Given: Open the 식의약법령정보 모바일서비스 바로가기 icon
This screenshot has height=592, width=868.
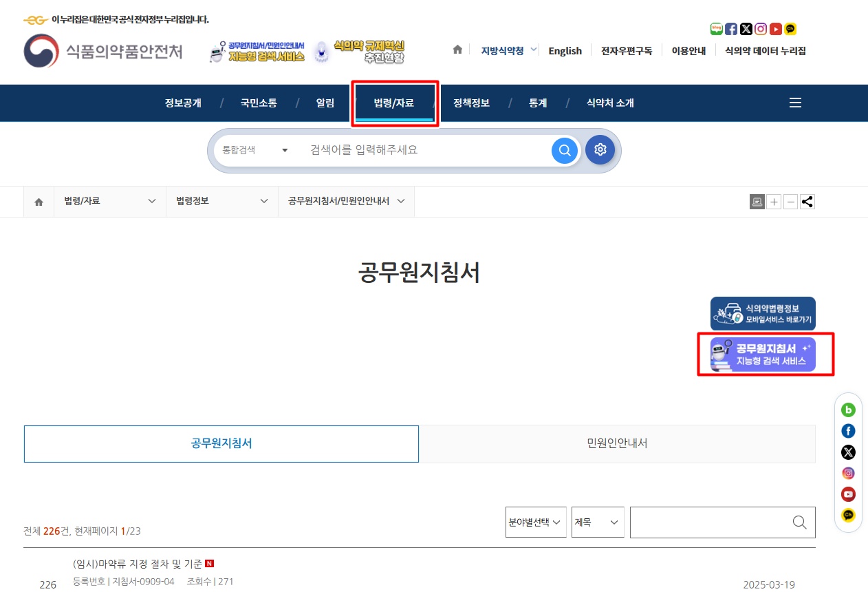Looking at the screenshot, I should point(763,313).
